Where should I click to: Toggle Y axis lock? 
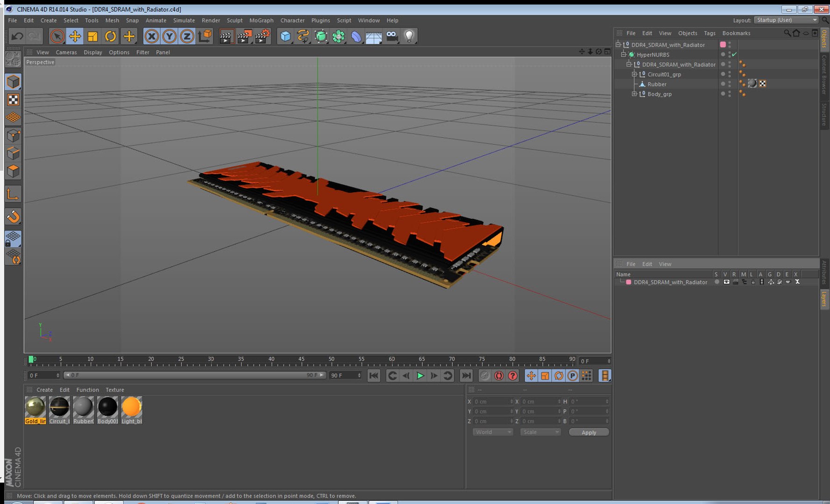pyautogui.click(x=169, y=36)
